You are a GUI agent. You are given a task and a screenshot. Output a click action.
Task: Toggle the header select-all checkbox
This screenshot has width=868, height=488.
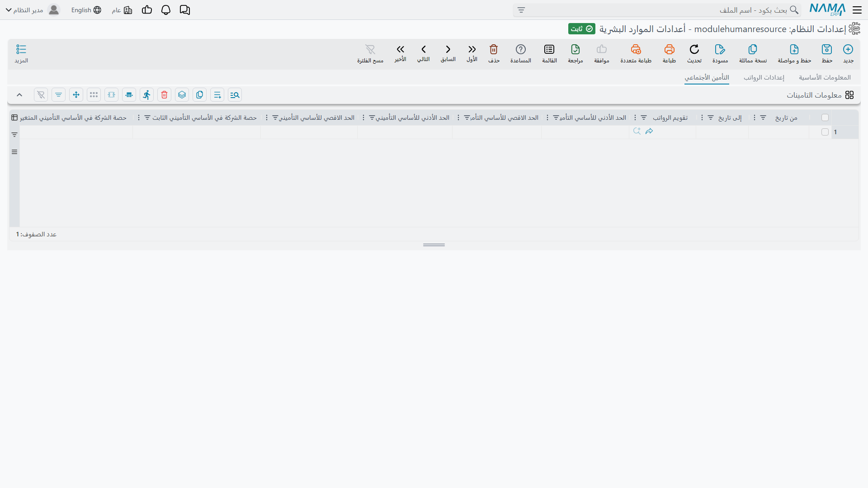pos(825,117)
